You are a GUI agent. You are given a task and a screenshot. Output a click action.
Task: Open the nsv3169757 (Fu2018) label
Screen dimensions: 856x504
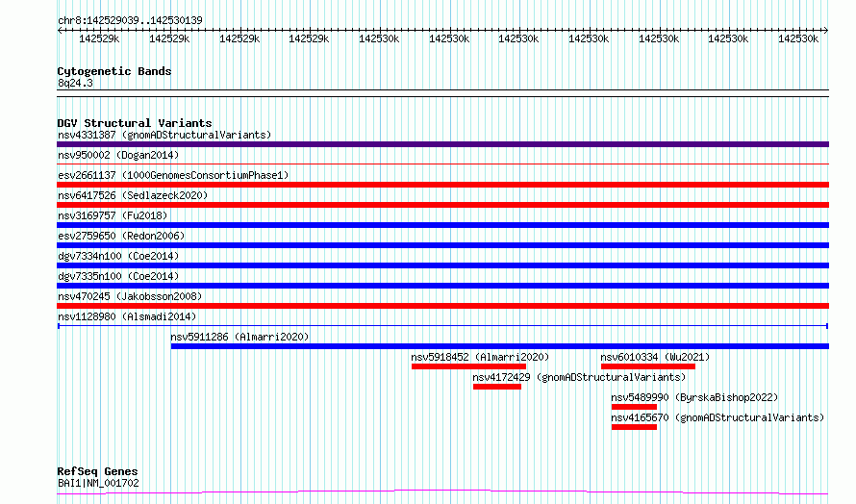113,215
